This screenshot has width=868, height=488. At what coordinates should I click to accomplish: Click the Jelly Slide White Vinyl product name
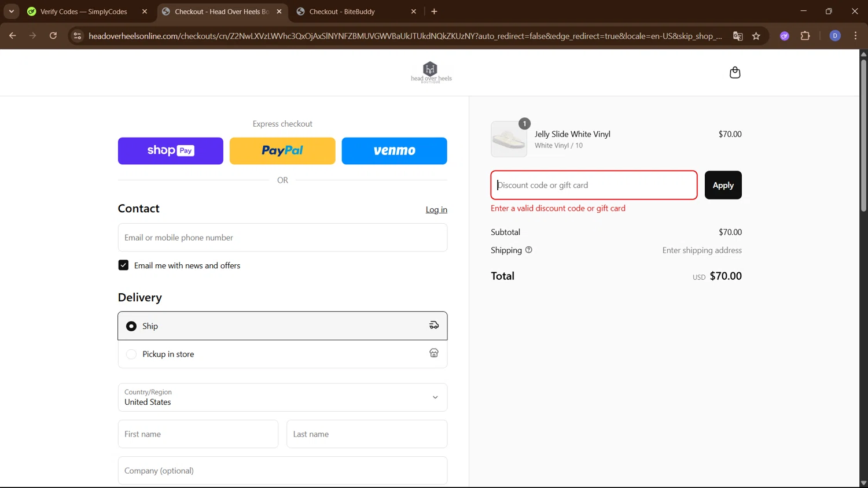pos(572,134)
